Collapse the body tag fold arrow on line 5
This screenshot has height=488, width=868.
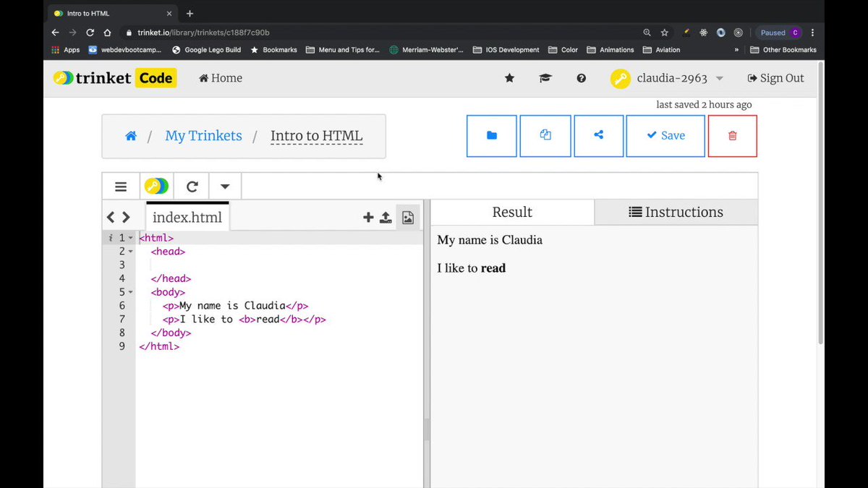coord(131,292)
